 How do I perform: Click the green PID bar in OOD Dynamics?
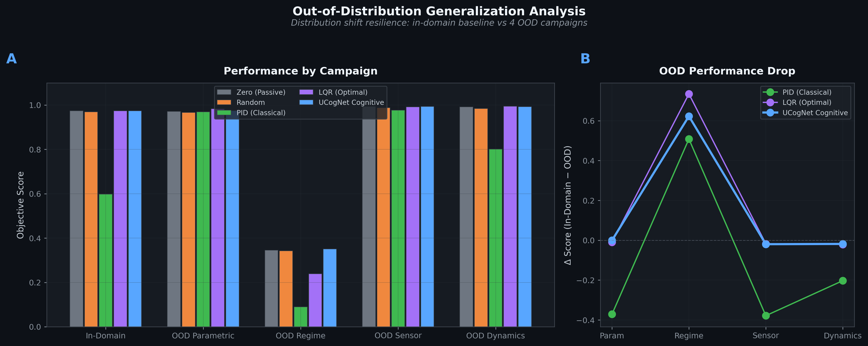[x=495, y=238]
